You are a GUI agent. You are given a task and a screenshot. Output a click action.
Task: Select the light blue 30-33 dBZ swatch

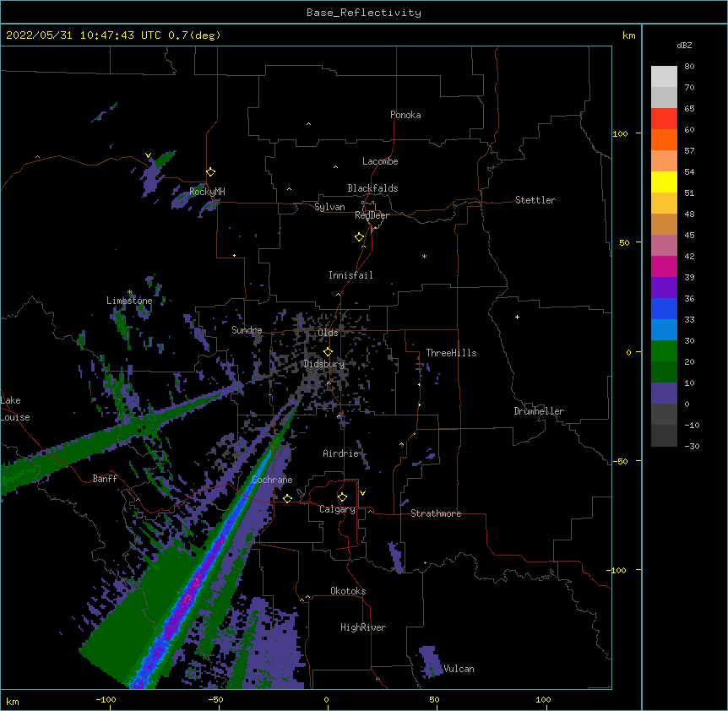[x=664, y=330]
